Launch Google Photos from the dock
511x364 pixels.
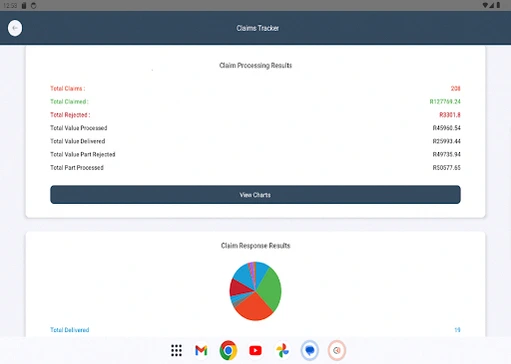282,350
